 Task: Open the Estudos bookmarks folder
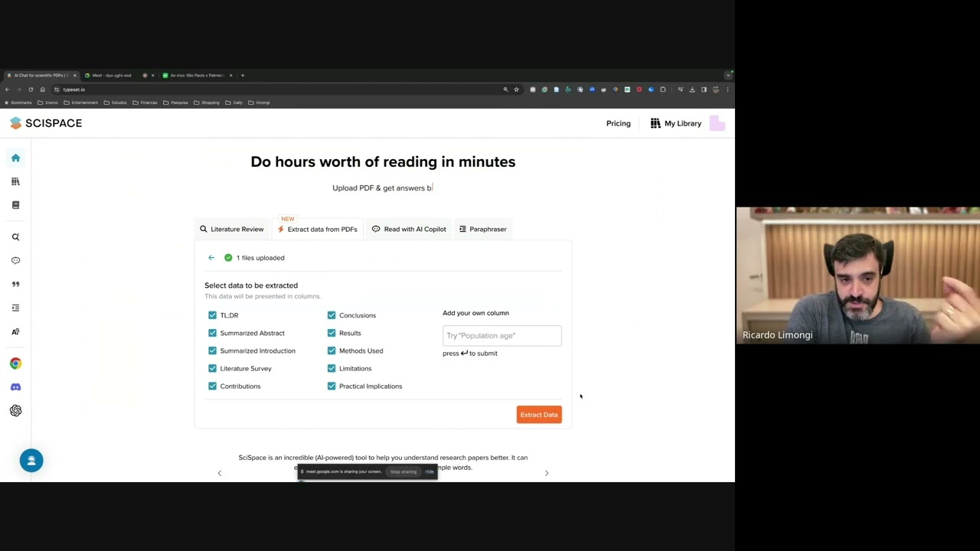[116, 103]
